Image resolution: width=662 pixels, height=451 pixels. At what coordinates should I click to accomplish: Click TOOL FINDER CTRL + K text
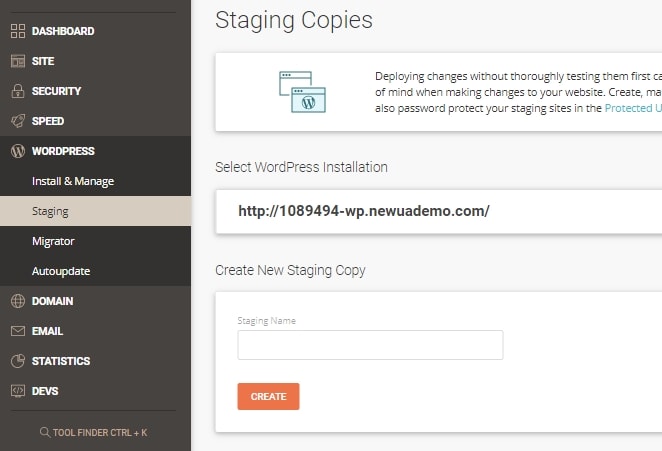[x=100, y=432]
